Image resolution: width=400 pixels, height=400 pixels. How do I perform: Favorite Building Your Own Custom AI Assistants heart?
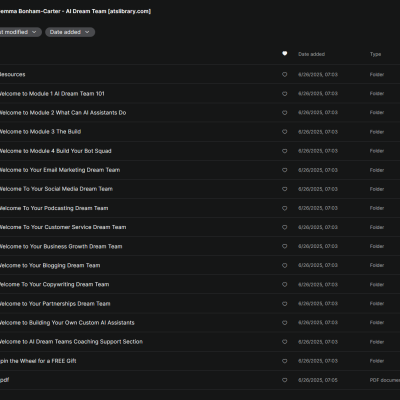click(x=284, y=323)
